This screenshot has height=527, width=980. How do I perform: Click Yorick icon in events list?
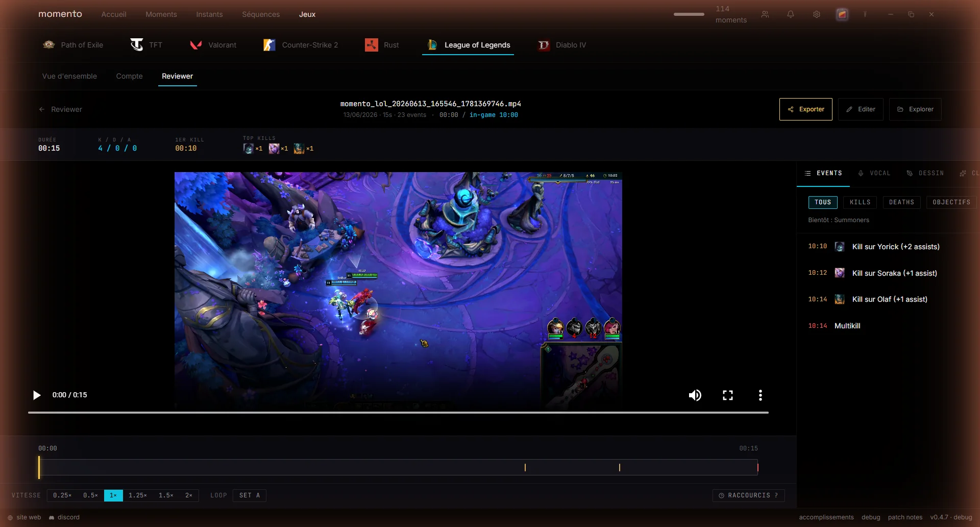coord(840,247)
